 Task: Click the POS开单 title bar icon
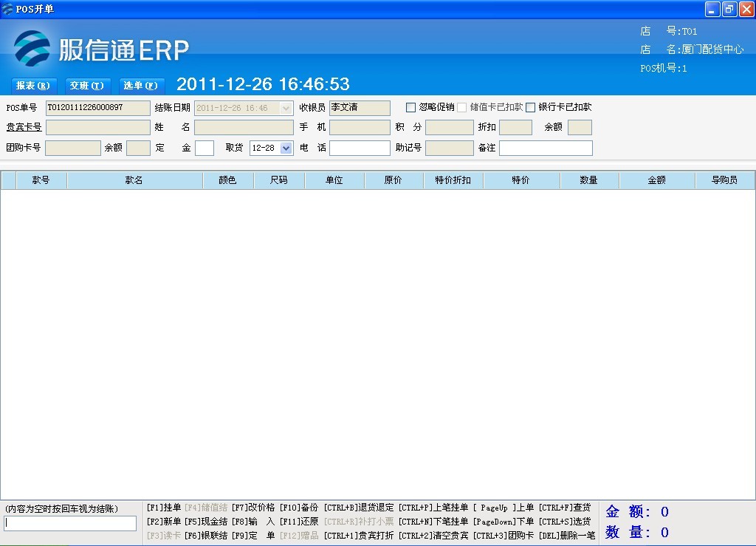click(x=7, y=9)
